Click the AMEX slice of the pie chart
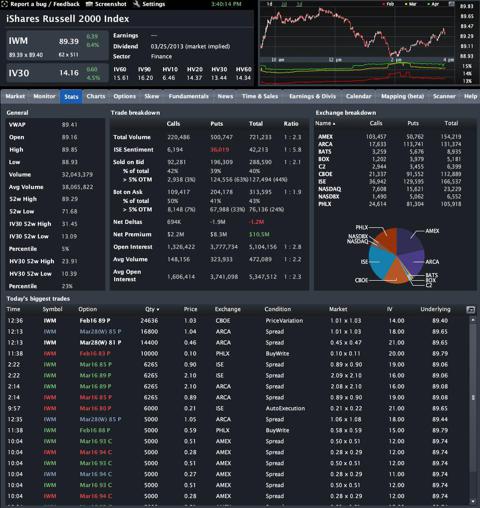 pyautogui.click(x=409, y=242)
